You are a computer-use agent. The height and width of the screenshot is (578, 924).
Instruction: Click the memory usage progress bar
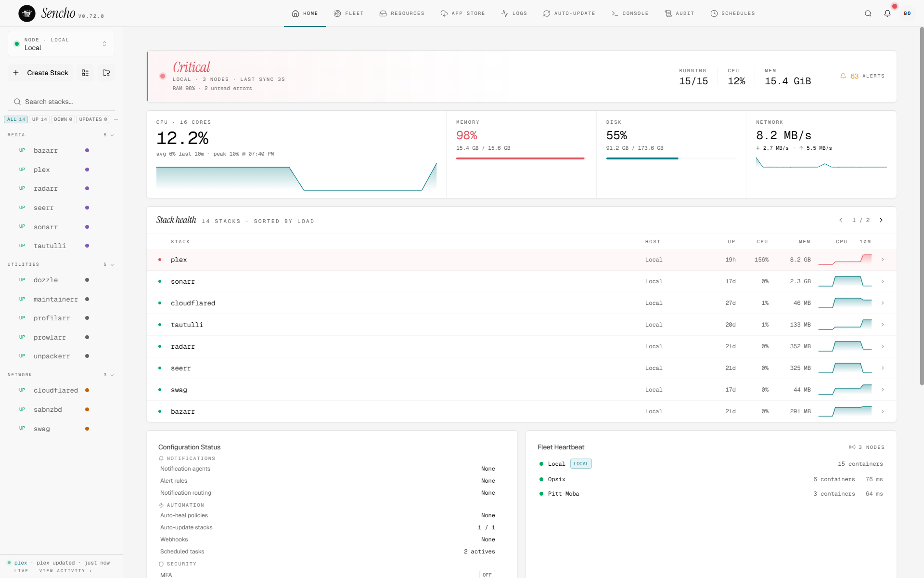pos(521,158)
